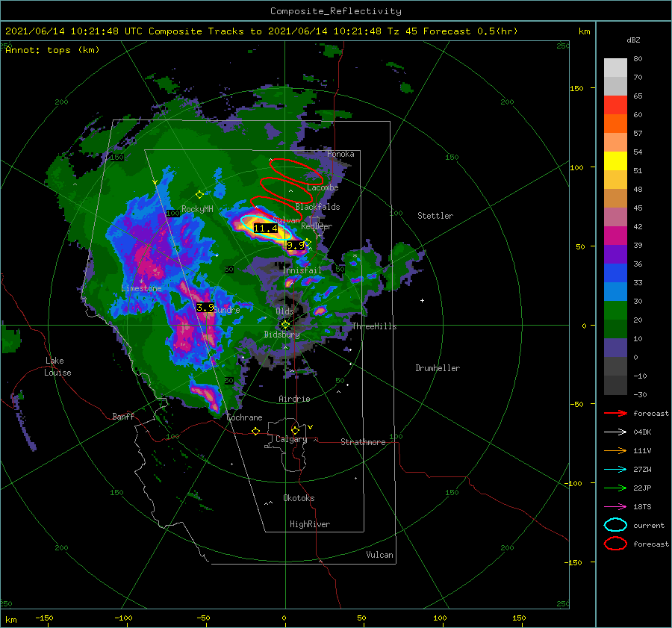Image resolution: width=672 pixels, height=628 pixels.
Task: Click the Innisfail town label
Action: [x=302, y=270]
